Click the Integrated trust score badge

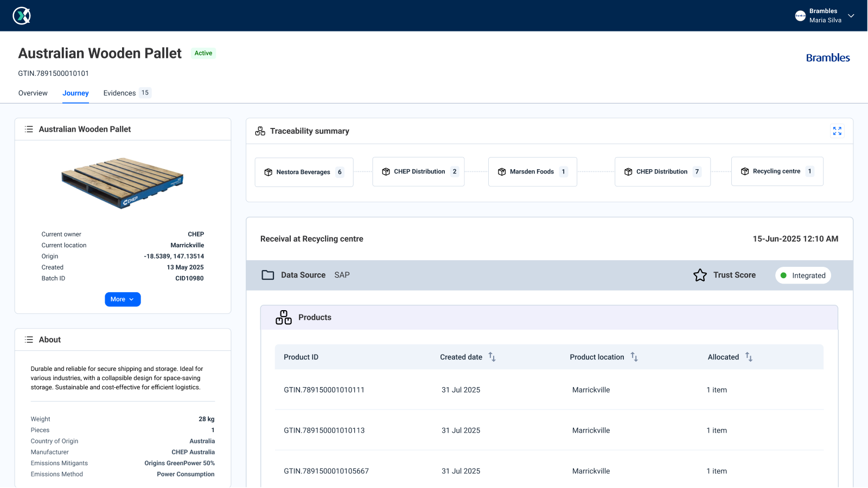tap(803, 275)
